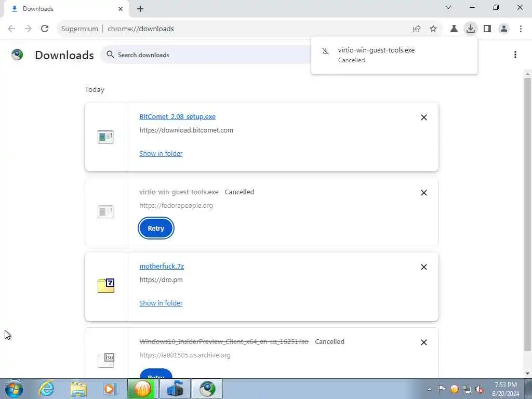Viewport: 532px width, 399px height.
Task: Toggle the downloads tray icon in toolbar
Action: [x=471, y=29]
